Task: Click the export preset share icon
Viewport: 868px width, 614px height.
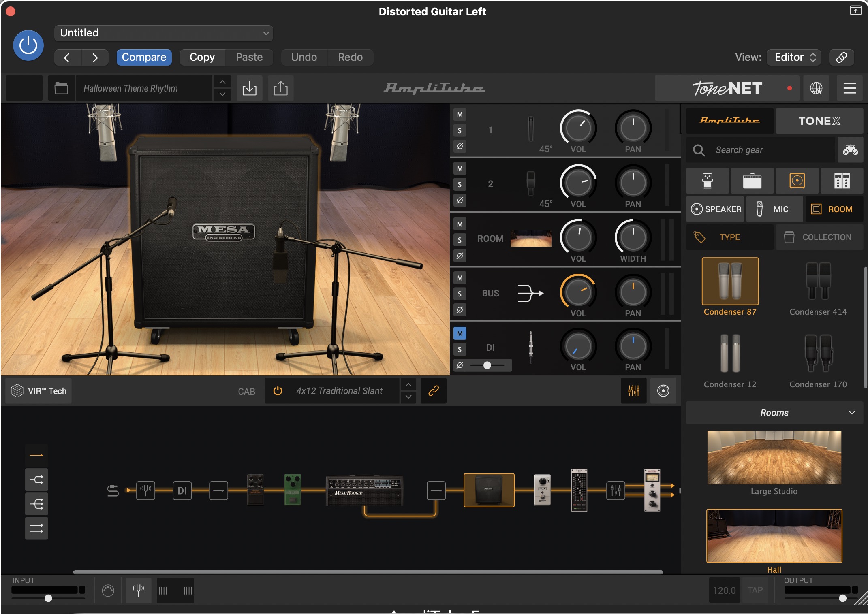Action: point(280,88)
